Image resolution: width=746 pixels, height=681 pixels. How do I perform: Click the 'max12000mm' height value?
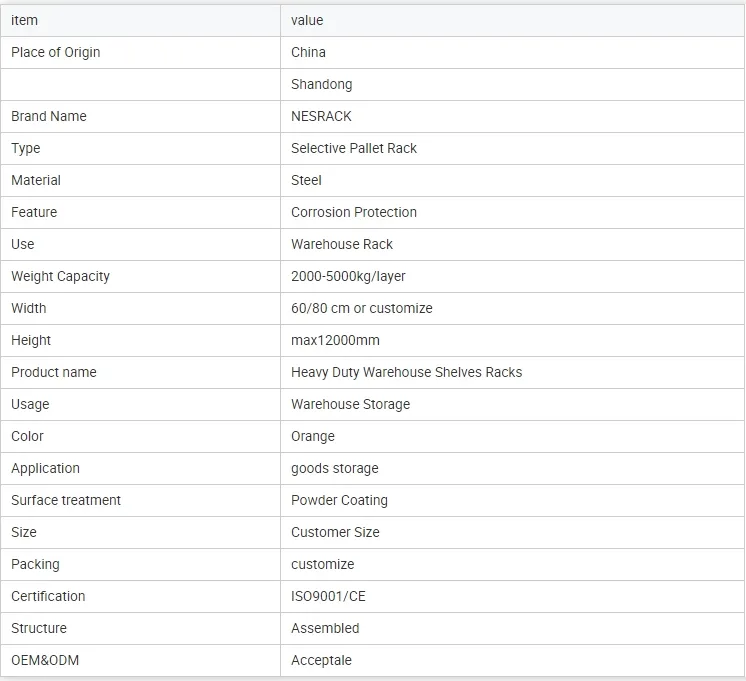click(335, 340)
